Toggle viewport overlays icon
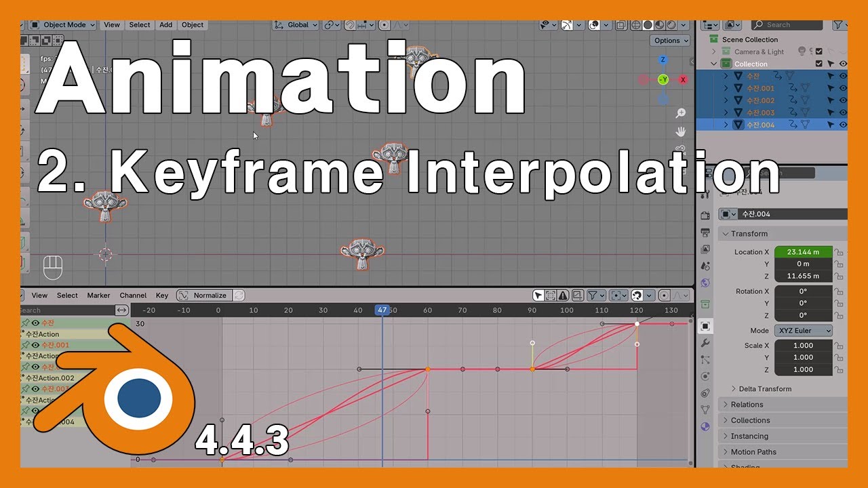 click(594, 25)
